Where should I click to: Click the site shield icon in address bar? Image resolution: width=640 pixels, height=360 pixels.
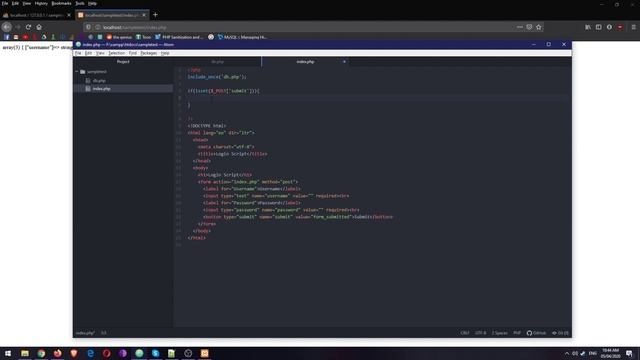(x=89, y=27)
